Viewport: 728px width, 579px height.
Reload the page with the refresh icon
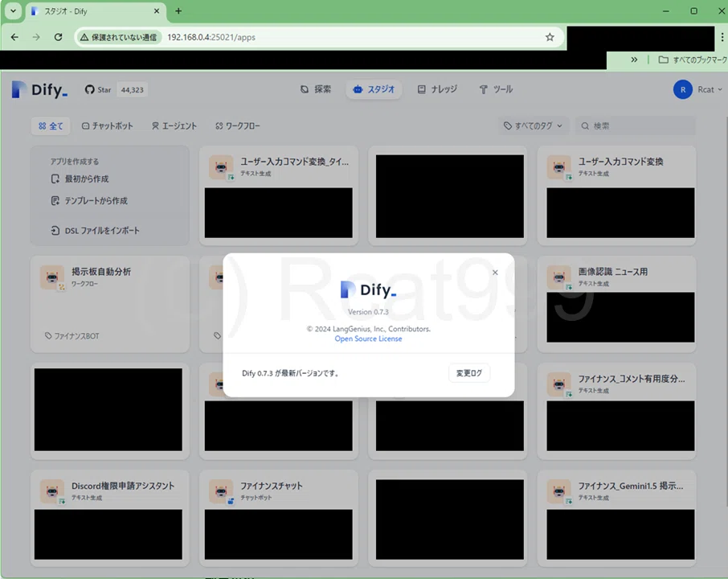[x=58, y=37]
